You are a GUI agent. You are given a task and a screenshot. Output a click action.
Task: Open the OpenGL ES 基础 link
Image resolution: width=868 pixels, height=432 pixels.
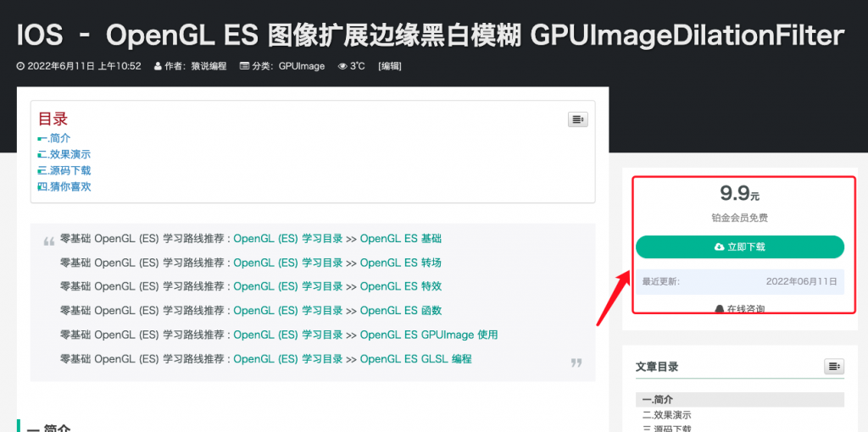[401, 238]
